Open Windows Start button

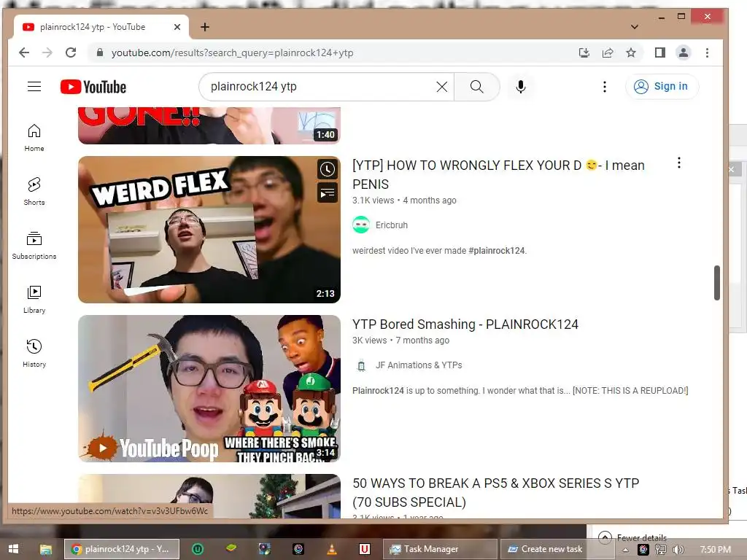13,549
